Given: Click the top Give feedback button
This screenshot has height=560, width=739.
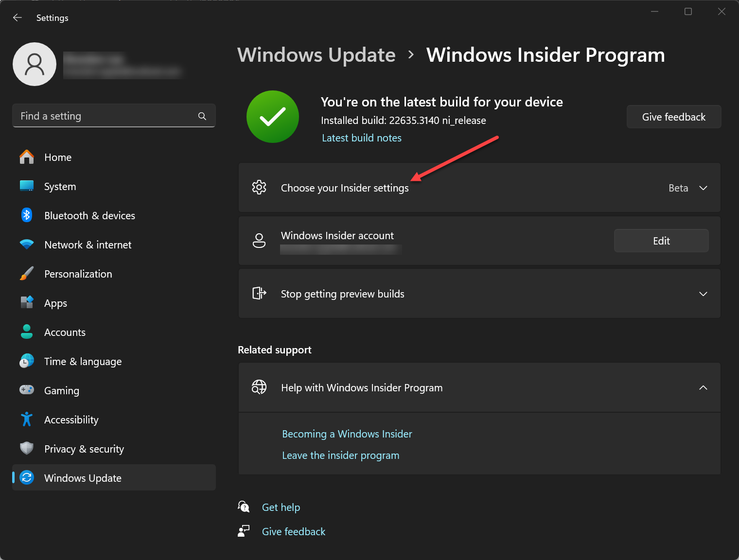Looking at the screenshot, I should coord(674,117).
